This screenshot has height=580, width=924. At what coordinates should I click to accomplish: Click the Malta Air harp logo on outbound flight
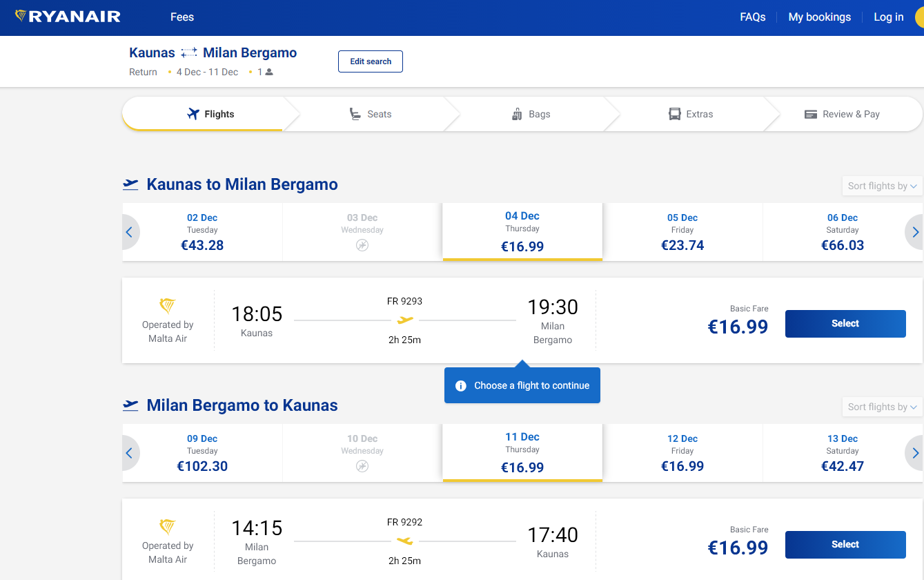(x=168, y=304)
